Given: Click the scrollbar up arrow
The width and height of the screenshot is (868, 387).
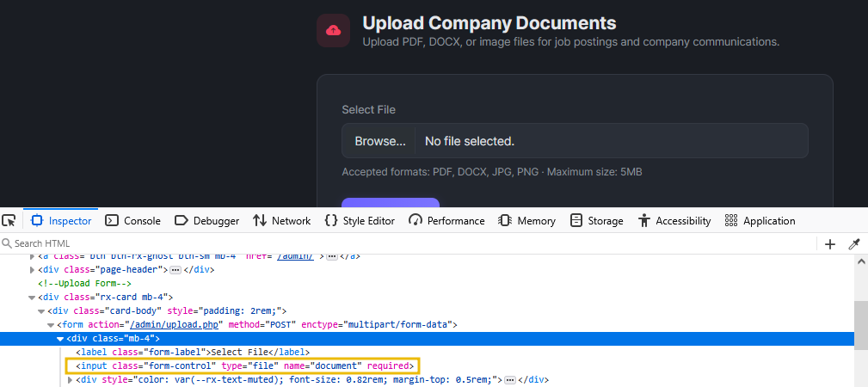Looking at the screenshot, I should pyautogui.click(x=861, y=261).
